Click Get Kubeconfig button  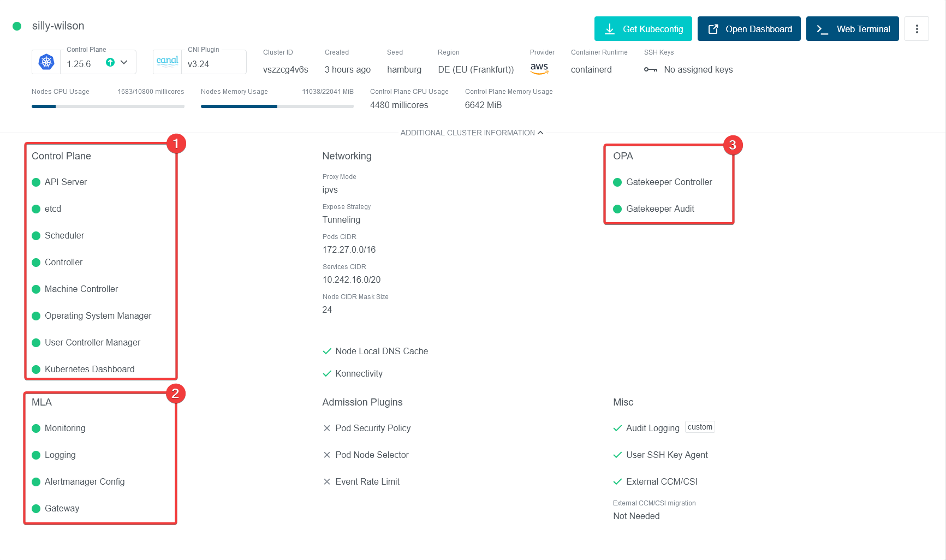tap(642, 29)
